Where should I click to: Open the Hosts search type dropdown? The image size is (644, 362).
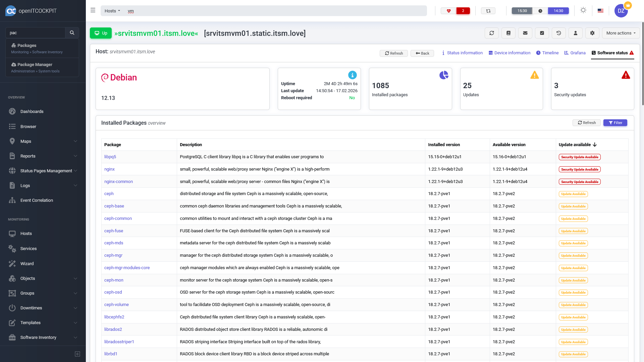112,11
